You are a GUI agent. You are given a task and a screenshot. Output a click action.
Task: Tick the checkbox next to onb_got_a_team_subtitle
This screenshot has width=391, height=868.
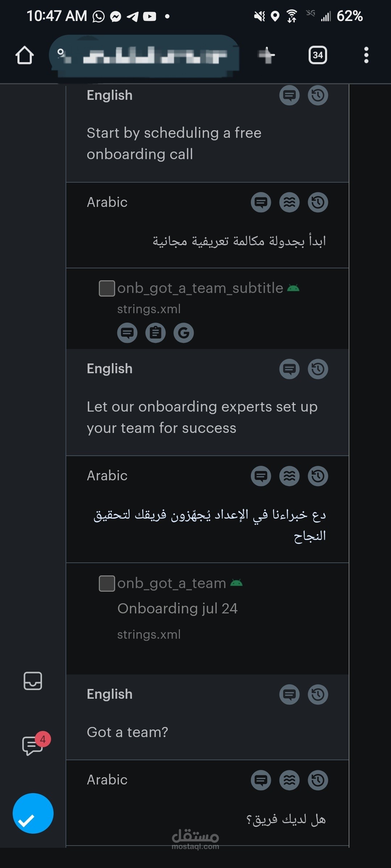point(106,288)
